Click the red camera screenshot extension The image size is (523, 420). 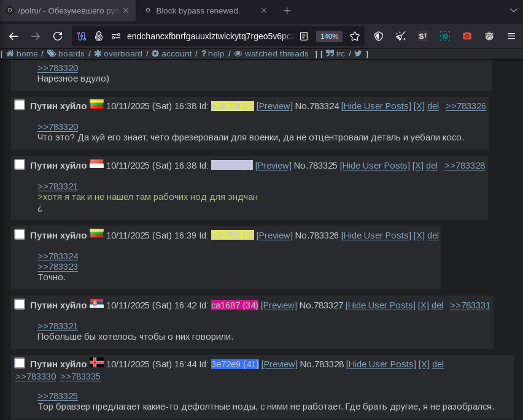pos(467,36)
